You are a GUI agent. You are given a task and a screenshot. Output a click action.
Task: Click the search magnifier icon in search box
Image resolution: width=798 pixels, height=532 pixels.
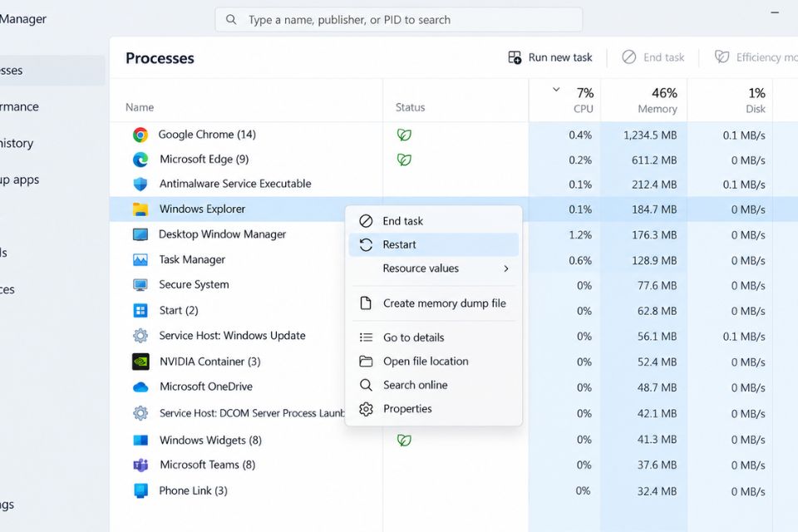231,20
